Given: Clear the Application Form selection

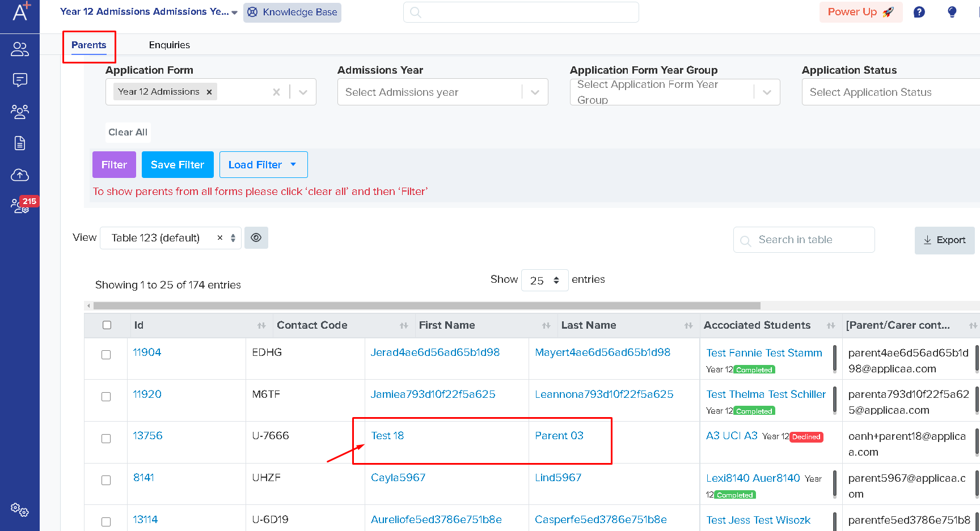Looking at the screenshot, I should [x=276, y=92].
